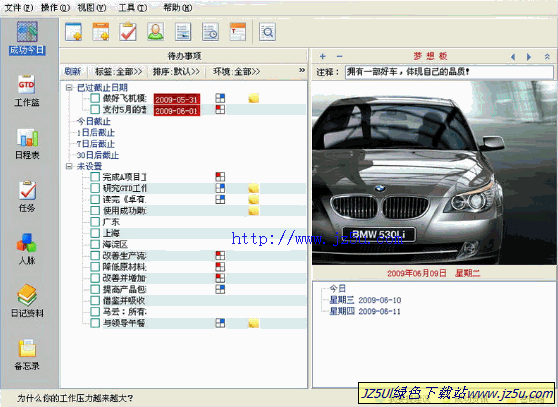Check the 降低原材料 task checkbox
Screen dimensions: 558x407
pos(95,267)
